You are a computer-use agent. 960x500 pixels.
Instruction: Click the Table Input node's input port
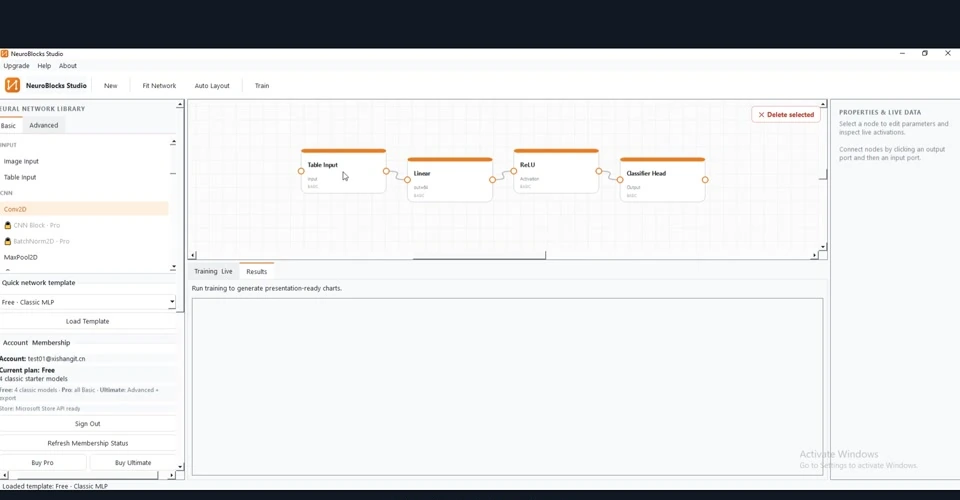[x=301, y=171]
